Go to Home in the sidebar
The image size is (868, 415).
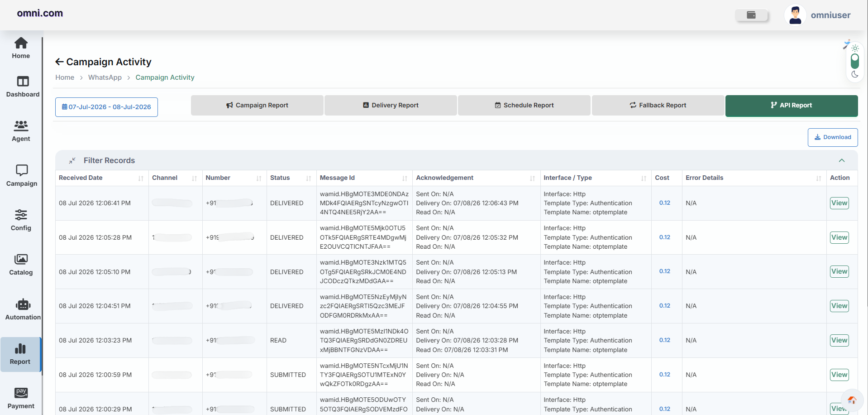pyautogui.click(x=21, y=48)
